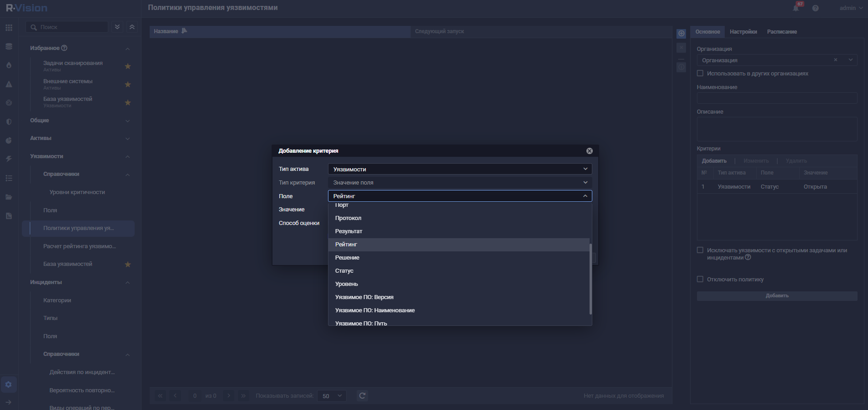Screen dimensions: 868x410
Task: Open Расчет рейтинга уязвимостей page
Action: [x=80, y=246]
